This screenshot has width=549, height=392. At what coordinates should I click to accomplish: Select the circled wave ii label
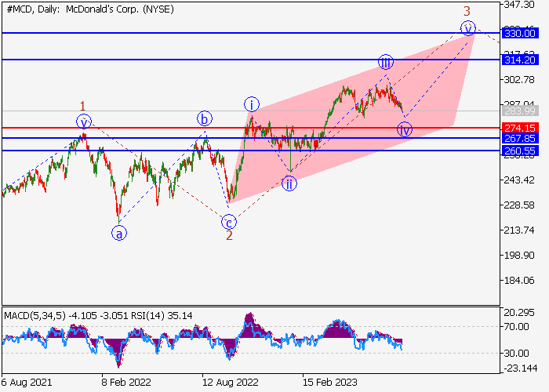pos(289,183)
